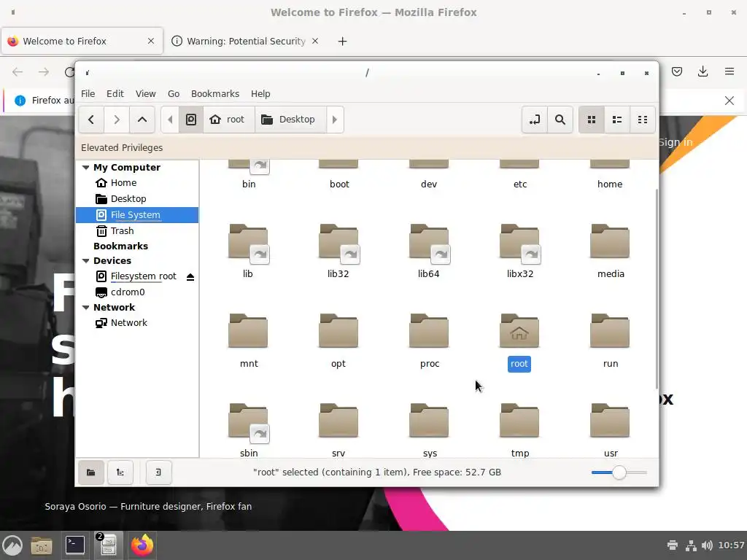Dismiss the Firefox notification bar
This screenshot has width=747, height=560.
[x=729, y=101]
